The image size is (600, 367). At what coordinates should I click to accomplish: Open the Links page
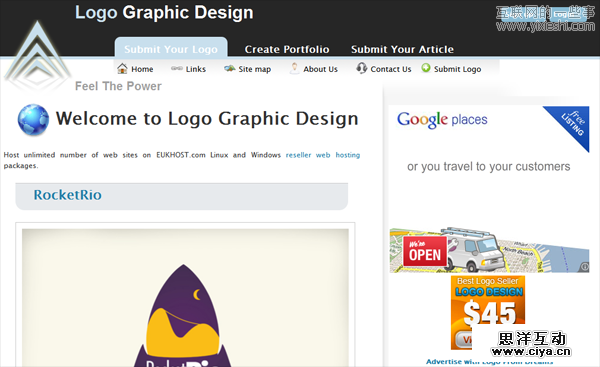(x=196, y=69)
